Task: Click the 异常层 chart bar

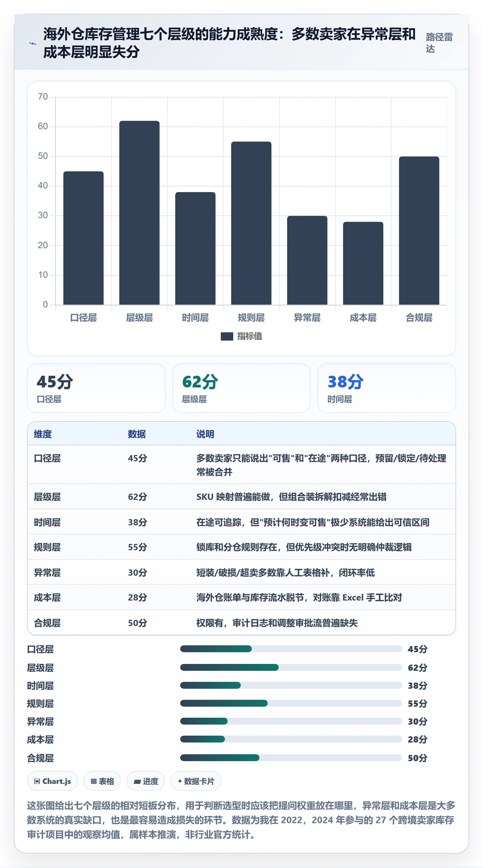Action: 307,260
